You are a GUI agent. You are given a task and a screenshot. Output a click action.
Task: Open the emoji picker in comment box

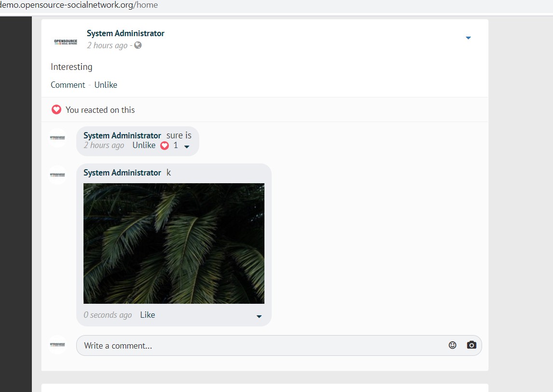click(452, 345)
